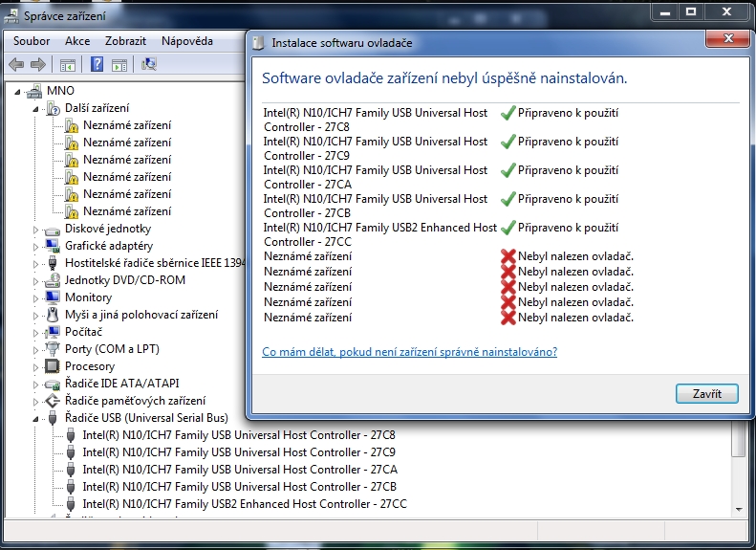
Task: Click 'Controller - 27CC' text in dialog
Action: coord(308,242)
